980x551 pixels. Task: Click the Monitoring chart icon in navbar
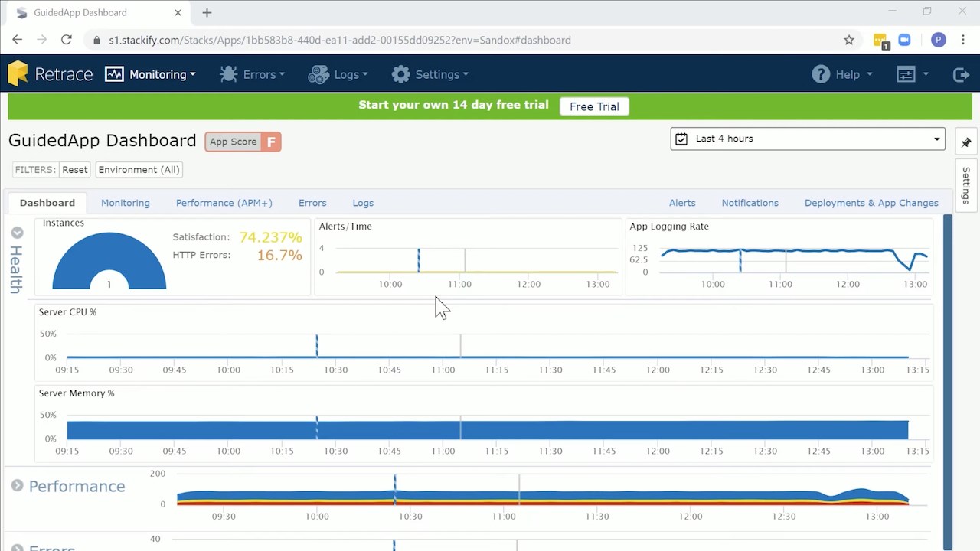[x=114, y=74]
